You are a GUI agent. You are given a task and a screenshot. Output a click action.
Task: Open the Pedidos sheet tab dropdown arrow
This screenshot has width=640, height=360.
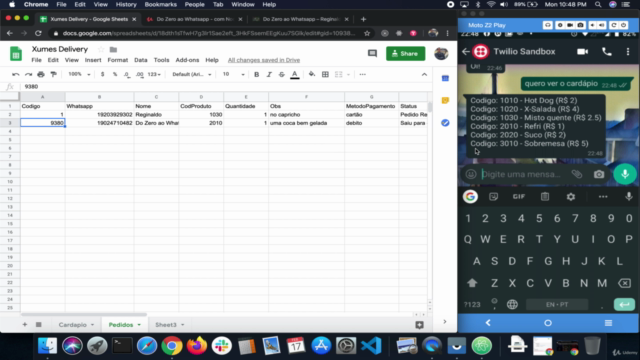coord(139,325)
